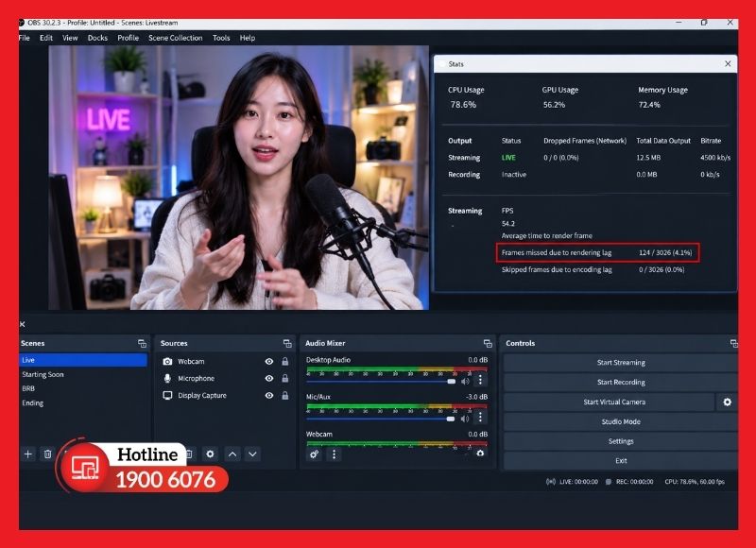Hide the Microphone source with its eye icon
The image size is (756, 548).
(269, 378)
